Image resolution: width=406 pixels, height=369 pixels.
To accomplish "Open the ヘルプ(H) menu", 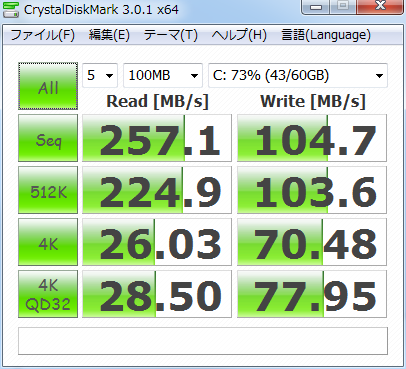I will point(239,35).
